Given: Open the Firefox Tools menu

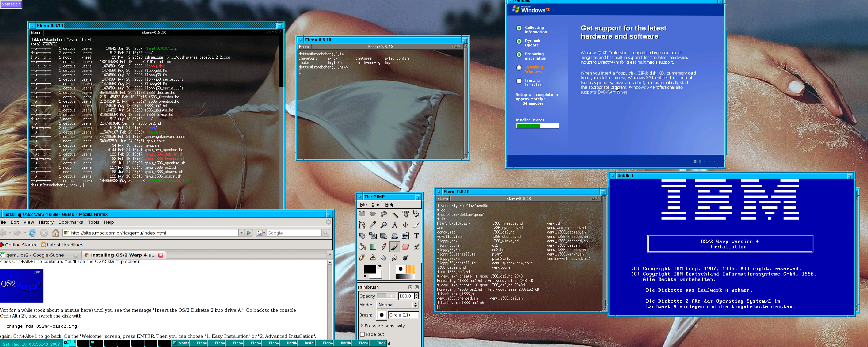Looking at the screenshot, I should tap(93, 222).
